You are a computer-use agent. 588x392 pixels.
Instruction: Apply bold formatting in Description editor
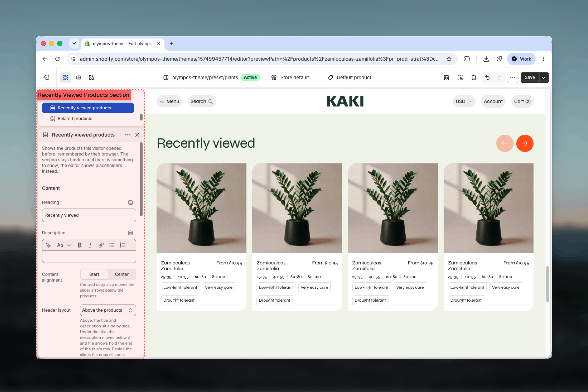pos(79,245)
